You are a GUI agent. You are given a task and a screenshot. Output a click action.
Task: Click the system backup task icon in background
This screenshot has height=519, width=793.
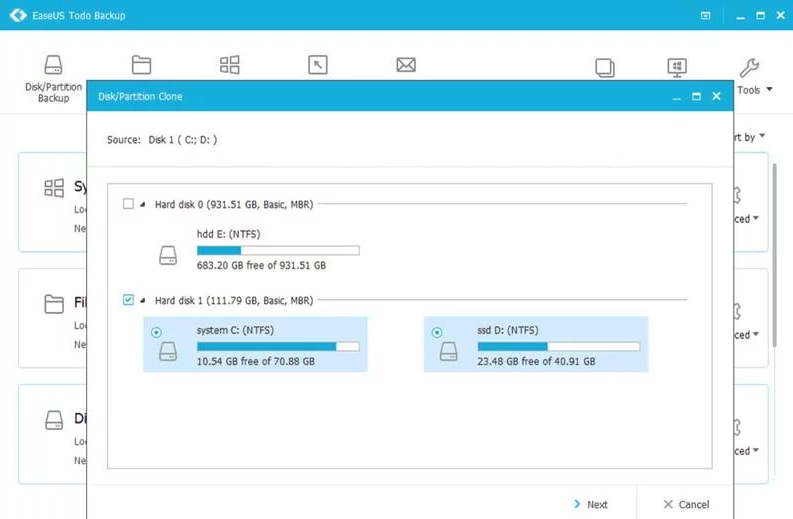coord(54,188)
